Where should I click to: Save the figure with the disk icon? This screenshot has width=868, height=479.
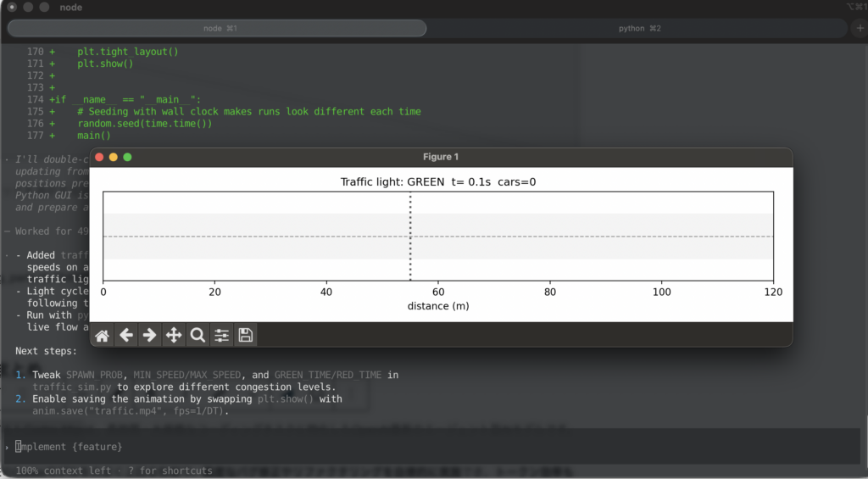tap(246, 336)
